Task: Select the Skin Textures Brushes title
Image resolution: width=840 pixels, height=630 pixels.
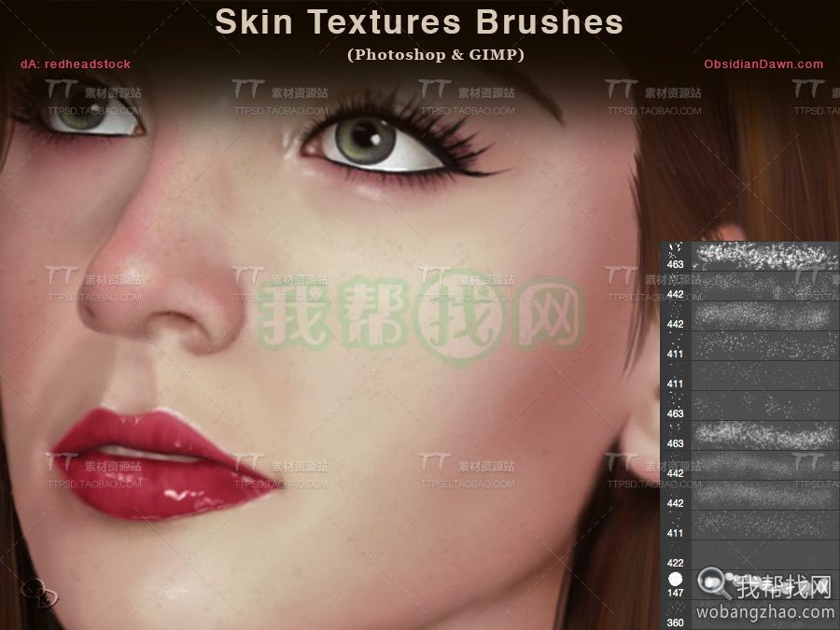Action: point(419,22)
